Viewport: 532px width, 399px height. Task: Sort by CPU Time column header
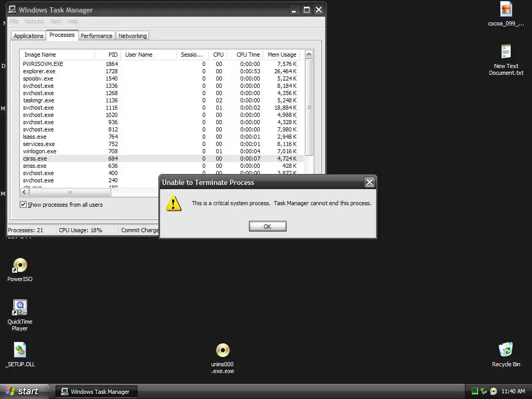point(245,55)
